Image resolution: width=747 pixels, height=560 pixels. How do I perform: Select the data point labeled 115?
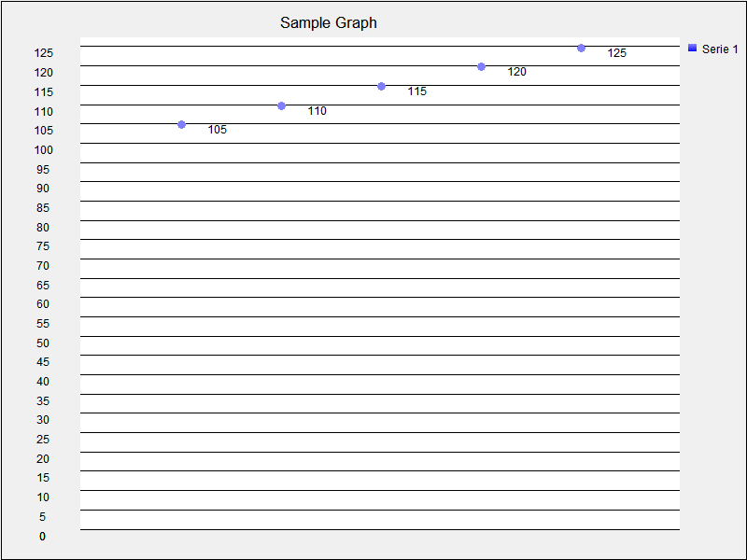tap(380, 86)
